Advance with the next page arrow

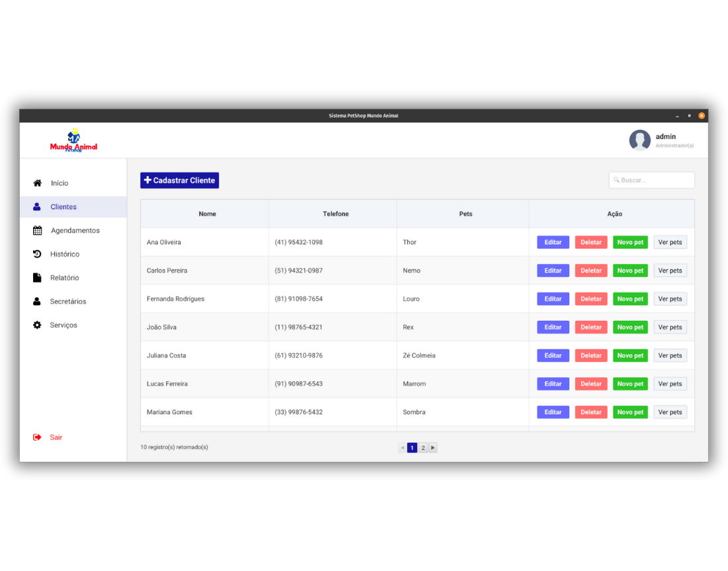433,448
